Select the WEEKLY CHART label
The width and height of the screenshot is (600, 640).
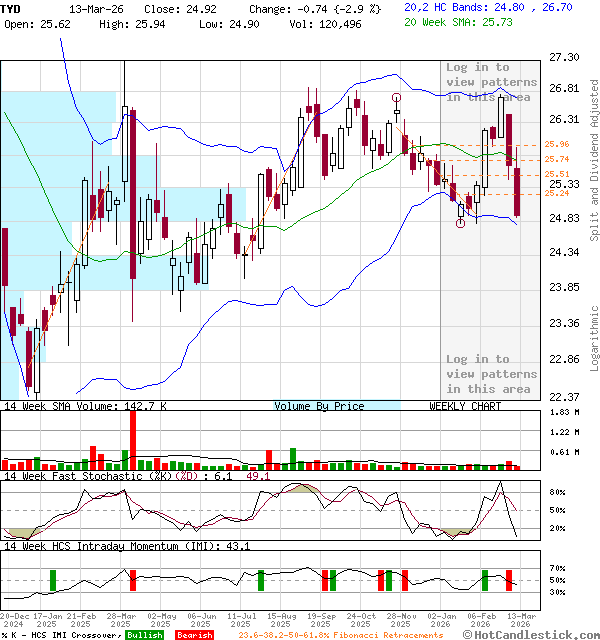pos(465,406)
